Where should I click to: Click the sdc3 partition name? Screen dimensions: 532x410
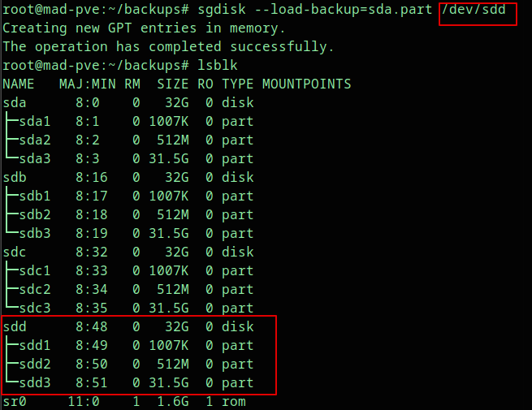coord(35,308)
